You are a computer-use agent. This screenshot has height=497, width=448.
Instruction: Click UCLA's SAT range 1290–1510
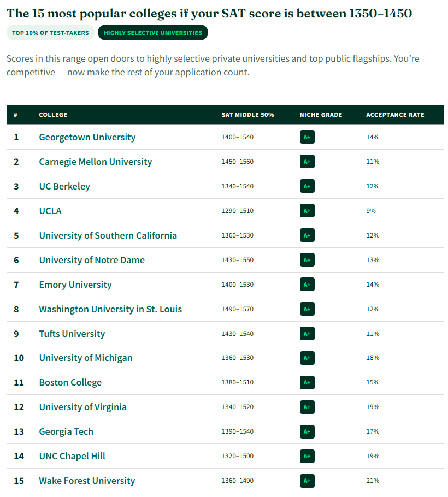[238, 211]
